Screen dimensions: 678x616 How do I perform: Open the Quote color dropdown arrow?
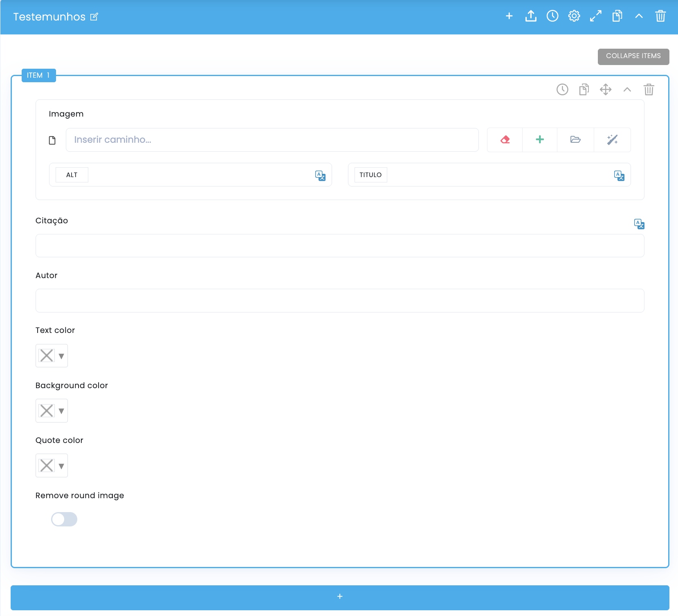[x=61, y=466]
